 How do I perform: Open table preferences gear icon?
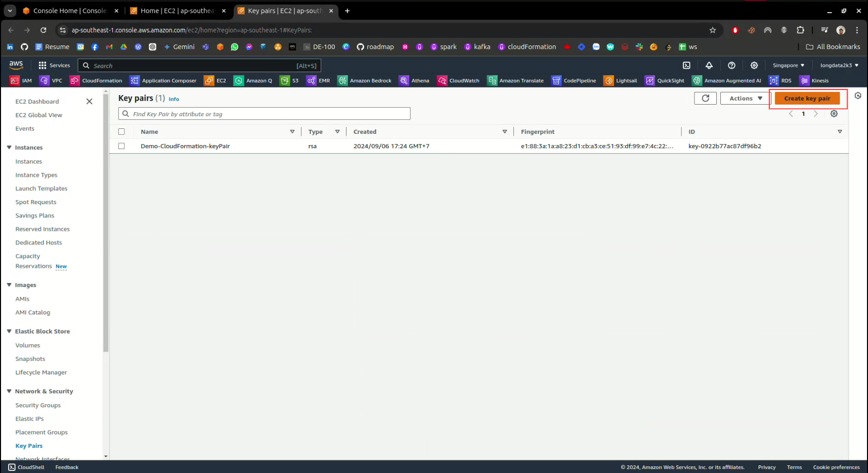point(834,114)
